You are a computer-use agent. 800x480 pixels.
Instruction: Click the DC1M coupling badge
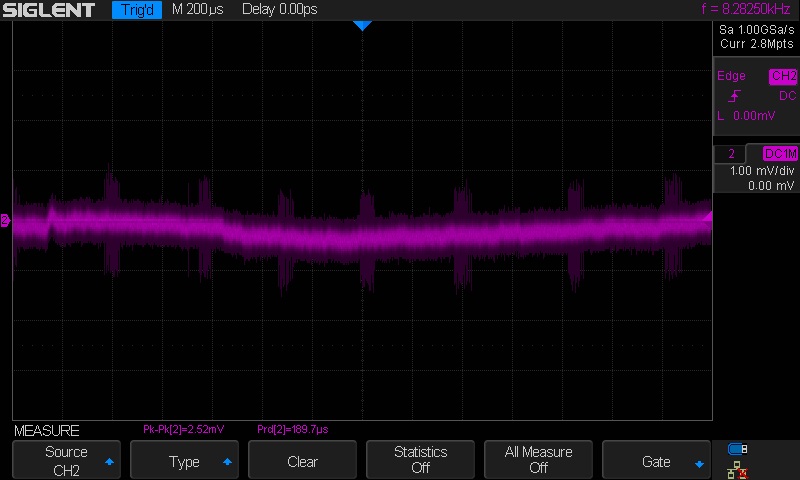(x=780, y=154)
